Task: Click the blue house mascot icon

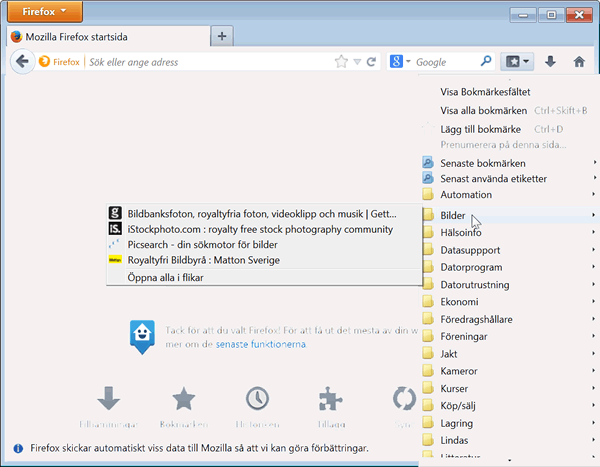Action: click(142, 337)
